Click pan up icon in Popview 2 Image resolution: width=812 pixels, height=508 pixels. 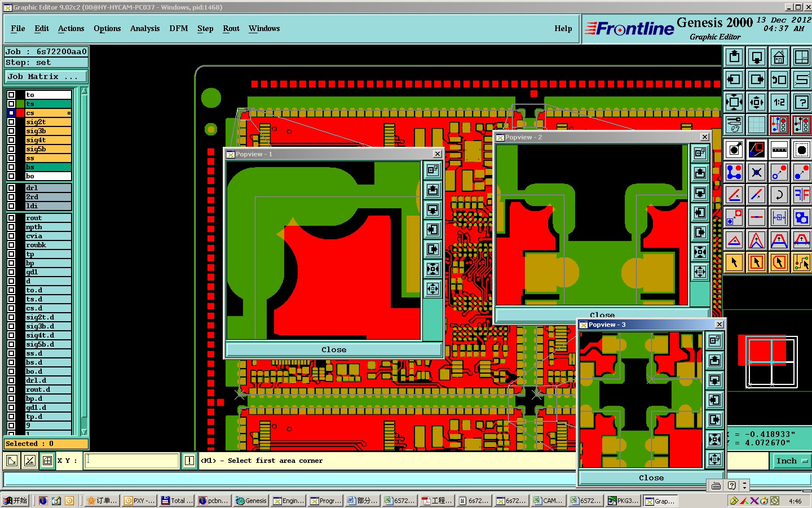coord(700,173)
